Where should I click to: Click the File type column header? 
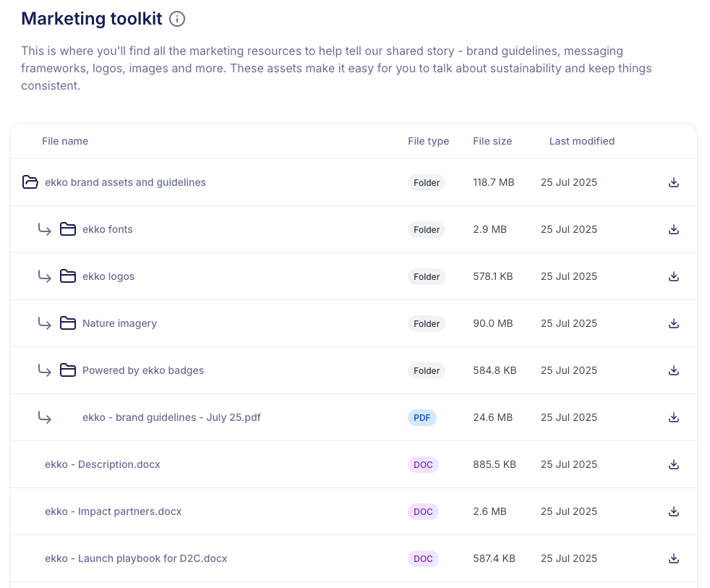point(428,141)
